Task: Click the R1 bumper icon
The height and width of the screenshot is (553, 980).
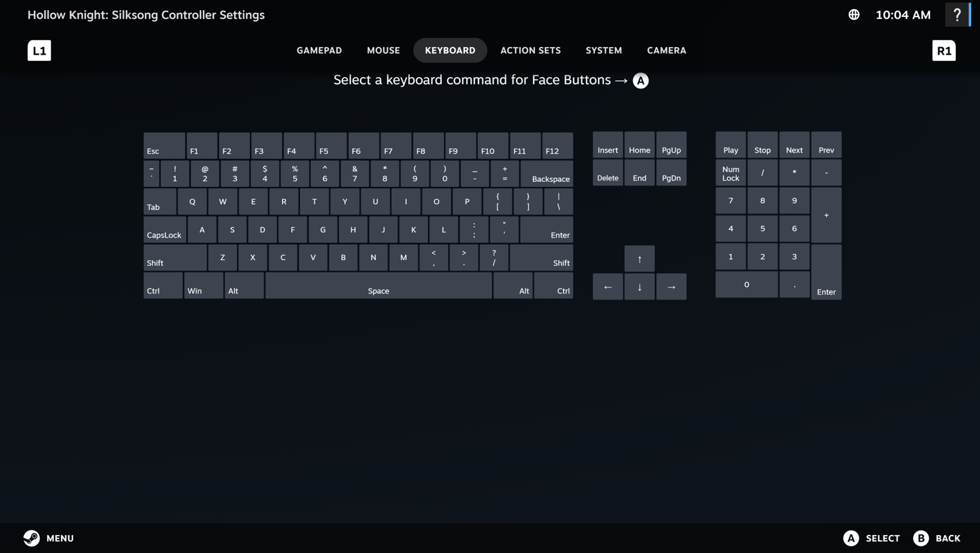Action: point(944,51)
